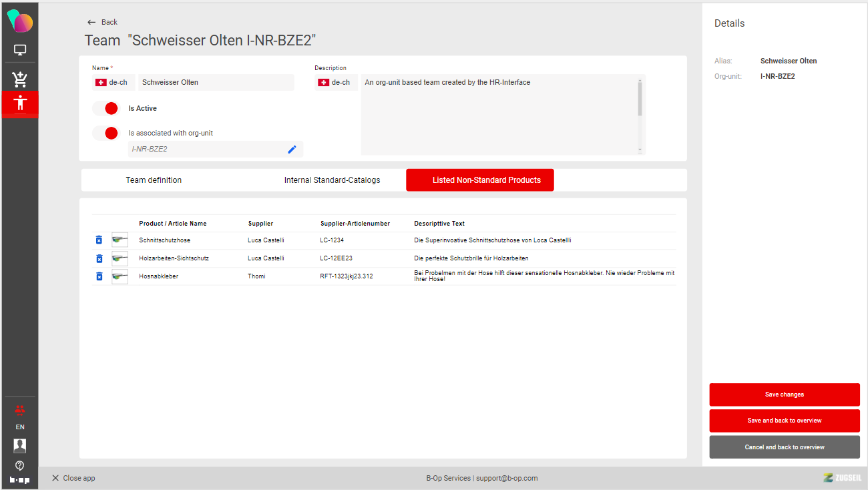Click the Save changes button
Image resolution: width=868 pixels, height=490 pixels.
pos(784,395)
